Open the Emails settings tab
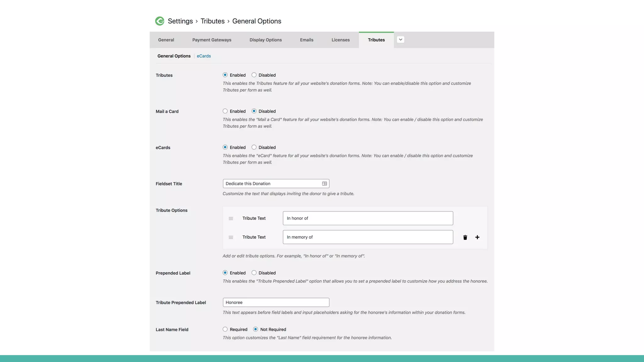Screen dimensions: 644x362 pyautogui.click(x=307, y=40)
